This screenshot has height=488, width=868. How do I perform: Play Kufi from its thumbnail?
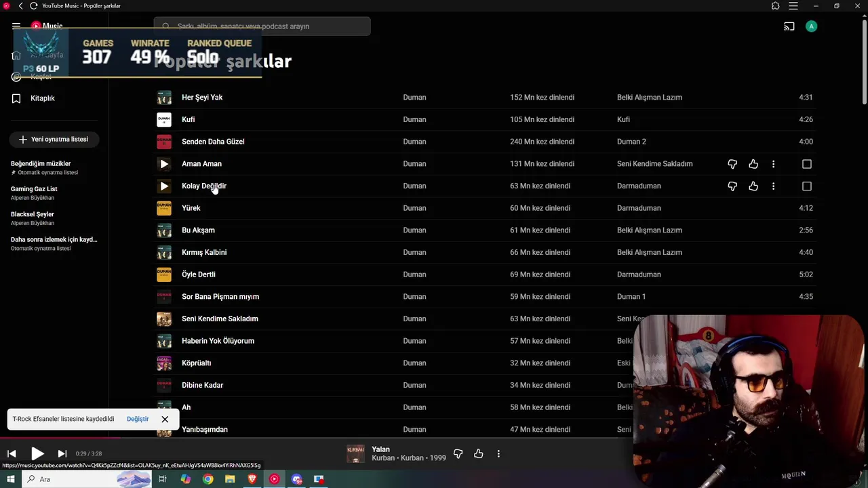[x=164, y=120]
